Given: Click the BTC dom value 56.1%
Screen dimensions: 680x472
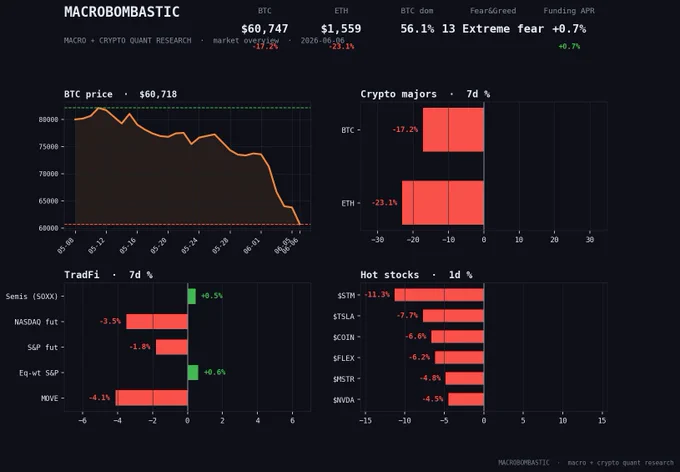Looking at the screenshot, I should pyautogui.click(x=417, y=29).
